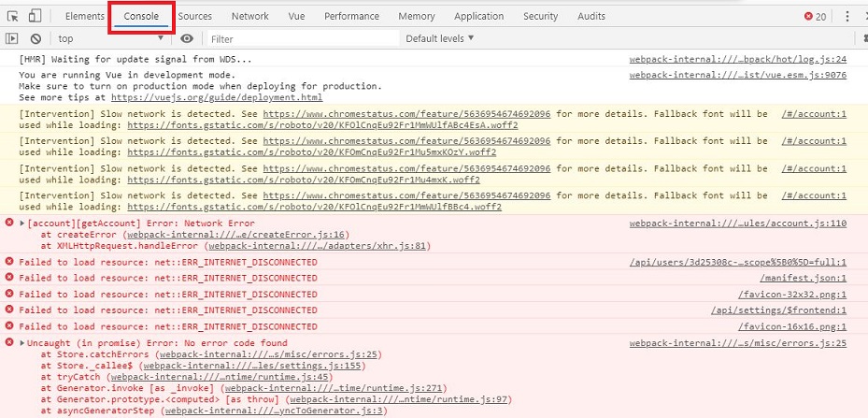
Task: Click the vuejs.org deployment guide link
Action: (x=217, y=97)
